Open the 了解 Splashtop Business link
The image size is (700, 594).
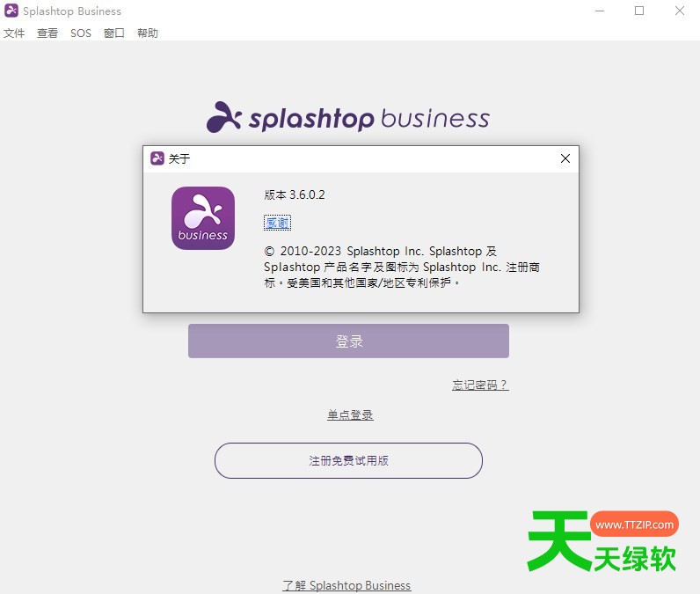tap(346, 585)
